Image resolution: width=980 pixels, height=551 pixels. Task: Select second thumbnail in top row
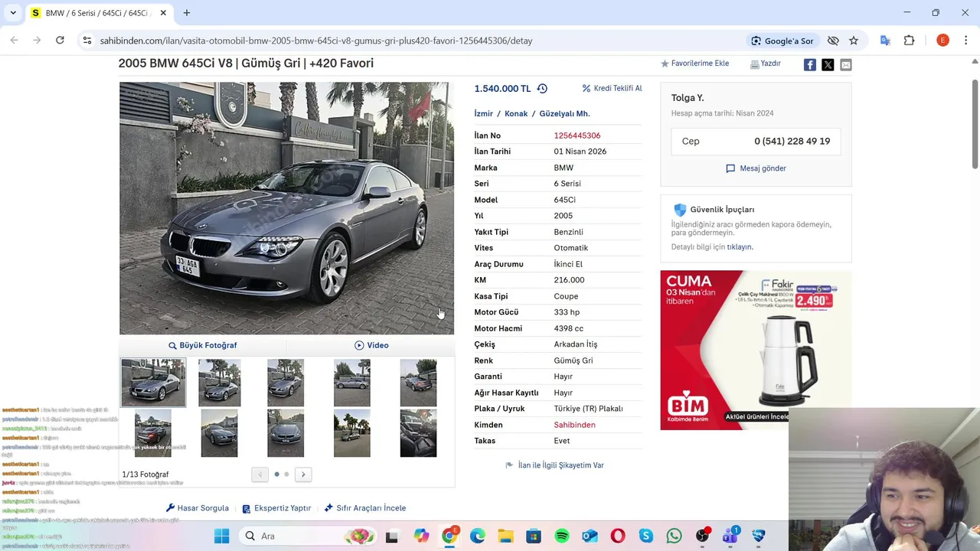(220, 383)
